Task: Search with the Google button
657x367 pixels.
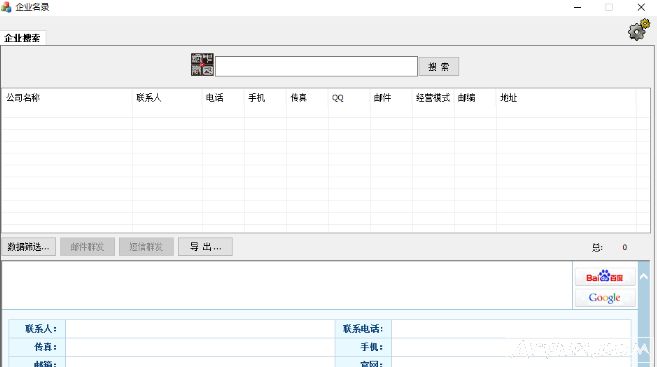Action: [x=605, y=297]
